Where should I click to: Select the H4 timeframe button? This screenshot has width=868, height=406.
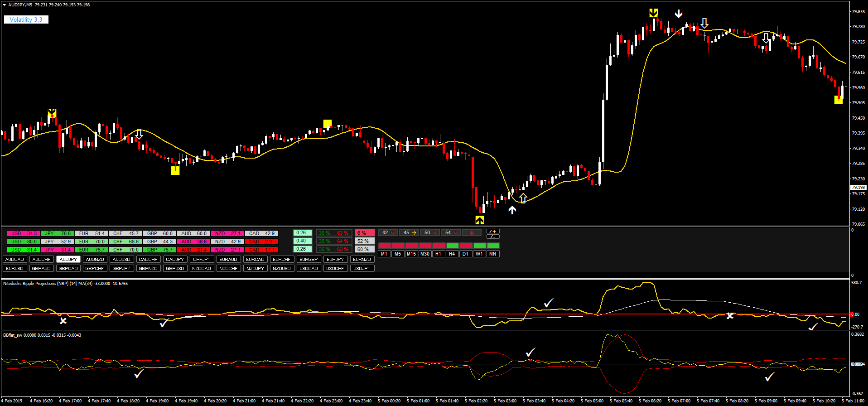coord(452,254)
